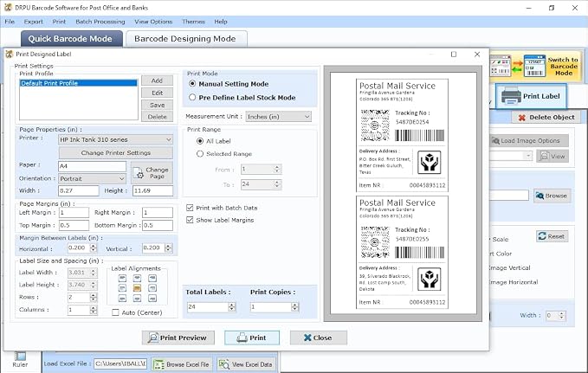Click Horizontal margin spinner arrows

tap(94, 248)
